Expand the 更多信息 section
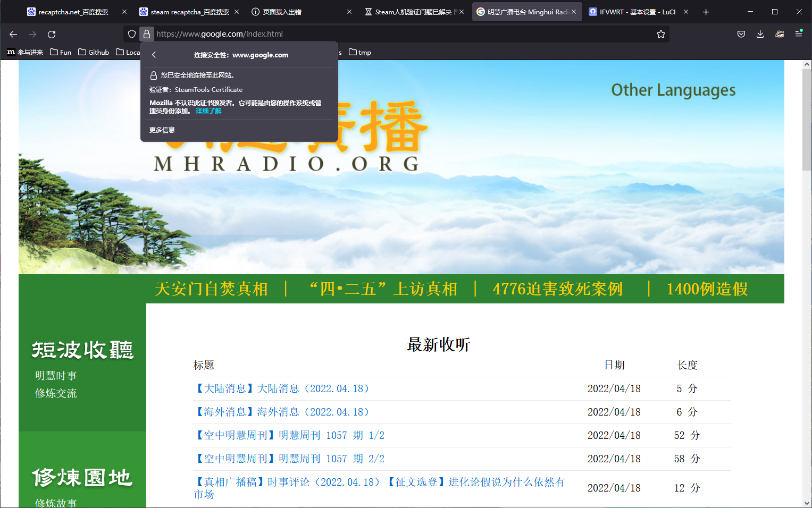Screen dimensions: 812x508 tap(162, 129)
